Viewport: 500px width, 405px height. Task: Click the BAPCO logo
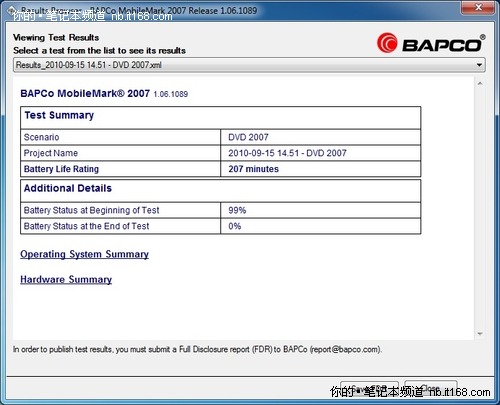click(x=431, y=43)
